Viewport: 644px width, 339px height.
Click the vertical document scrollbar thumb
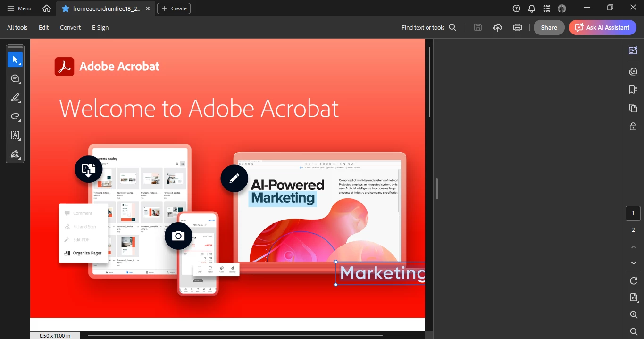tap(429, 83)
